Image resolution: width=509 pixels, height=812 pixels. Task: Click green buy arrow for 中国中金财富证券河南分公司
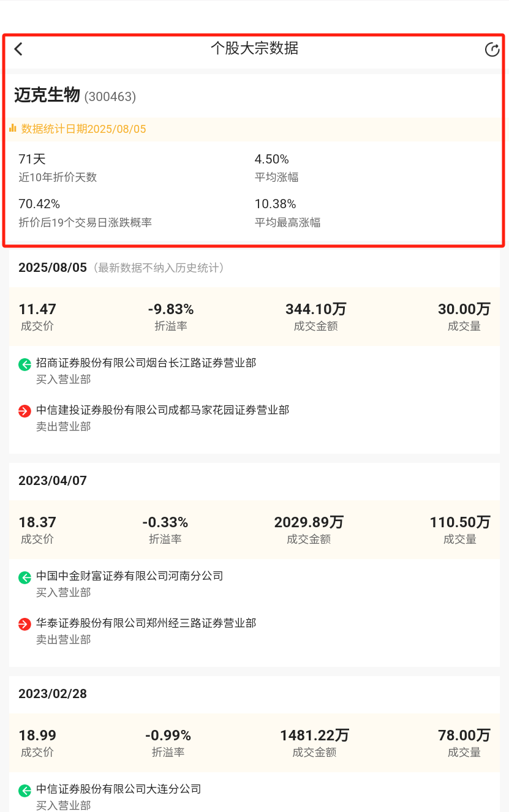[x=25, y=577]
